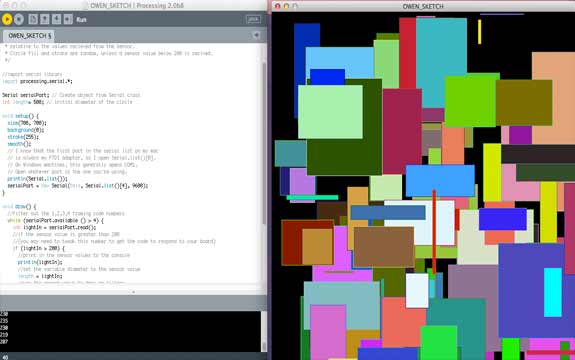
Task: Click the yellow vertical bar in sketch window
Action: coord(480,32)
